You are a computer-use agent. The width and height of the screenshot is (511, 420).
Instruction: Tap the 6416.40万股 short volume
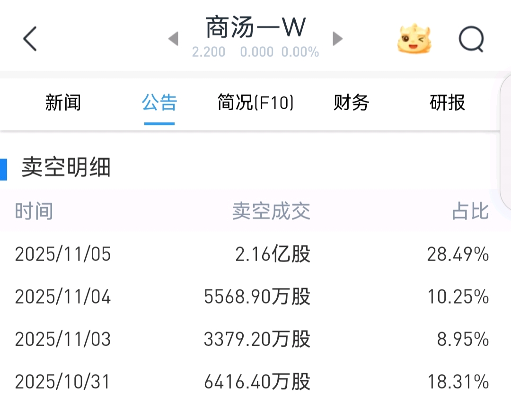257,382
